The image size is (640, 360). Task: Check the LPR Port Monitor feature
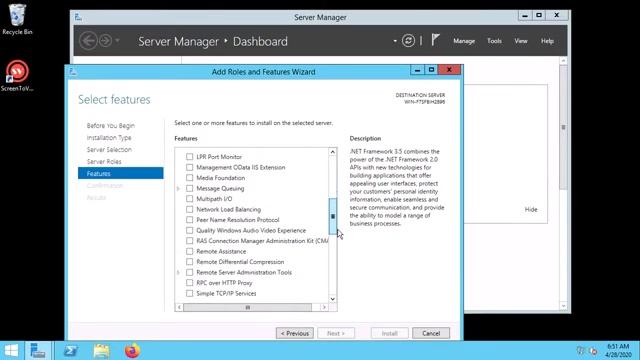pos(189,157)
